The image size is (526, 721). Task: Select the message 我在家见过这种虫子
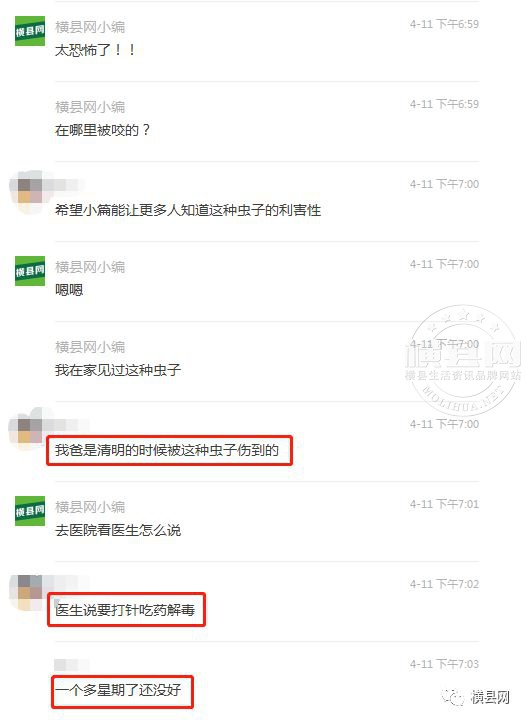(x=118, y=370)
